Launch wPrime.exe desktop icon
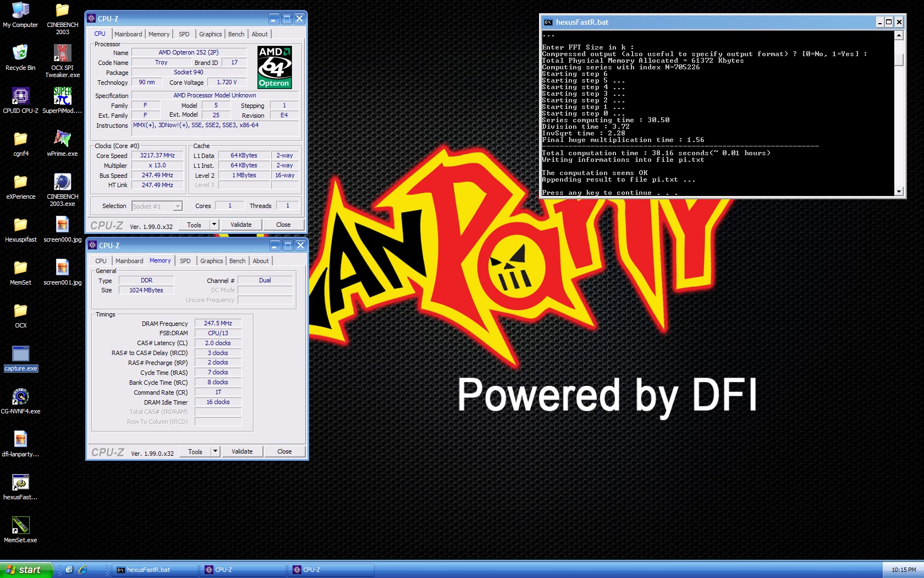The image size is (924, 578). pyautogui.click(x=62, y=144)
